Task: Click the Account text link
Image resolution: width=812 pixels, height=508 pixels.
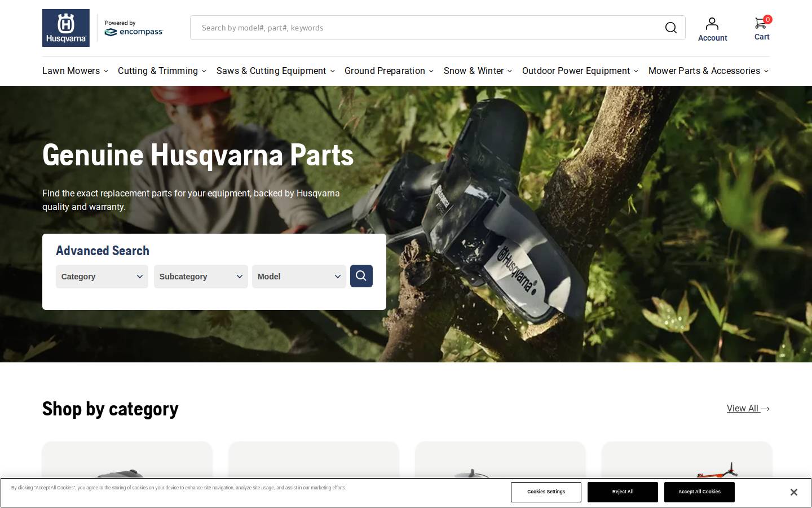Action: pos(712,38)
